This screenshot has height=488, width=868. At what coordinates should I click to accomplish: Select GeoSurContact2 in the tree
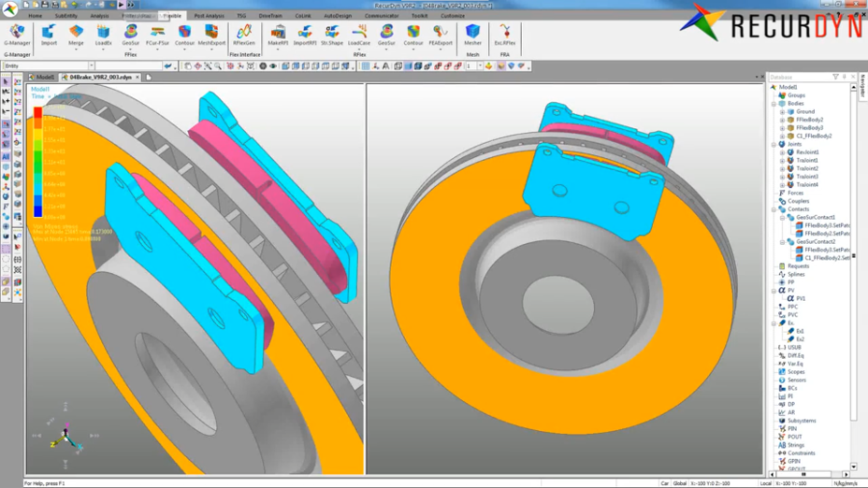pos(816,242)
